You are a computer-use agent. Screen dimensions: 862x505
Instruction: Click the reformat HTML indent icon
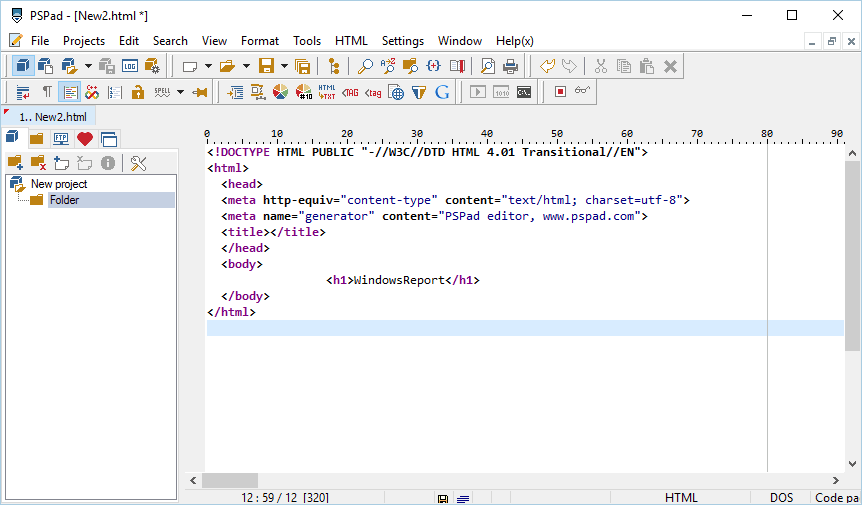pos(235,92)
